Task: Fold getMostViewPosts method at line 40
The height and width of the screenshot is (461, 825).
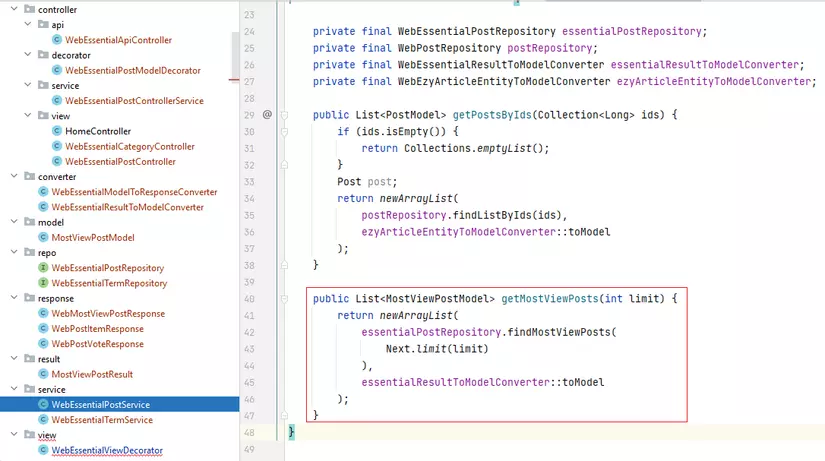Action: click(x=284, y=298)
